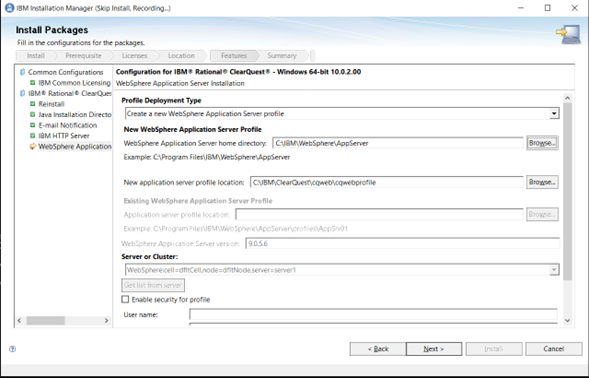Select the Summary wizard step
The width and height of the screenshot is (589, 378).
pyautogui.click(x=282, y=56)
